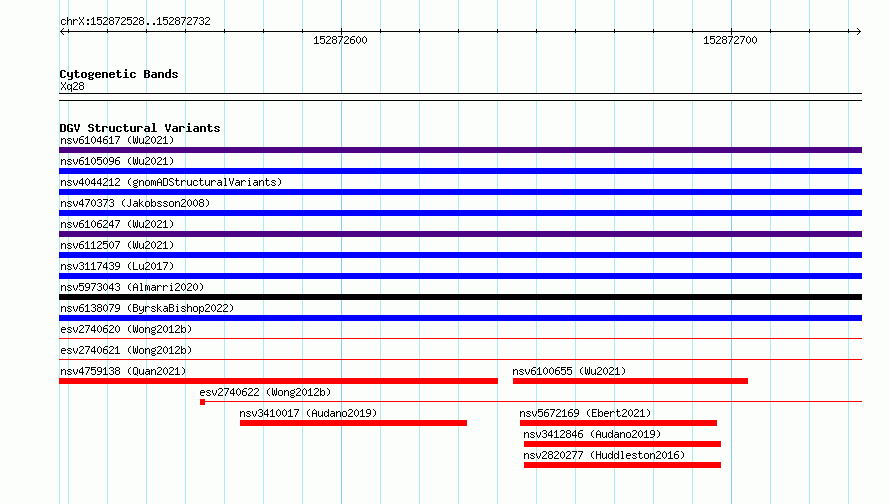The image size is (890, 504).
Task: Select the blue bar under nsv3117439
Action: pyautogui.click(x=460, y=276)
